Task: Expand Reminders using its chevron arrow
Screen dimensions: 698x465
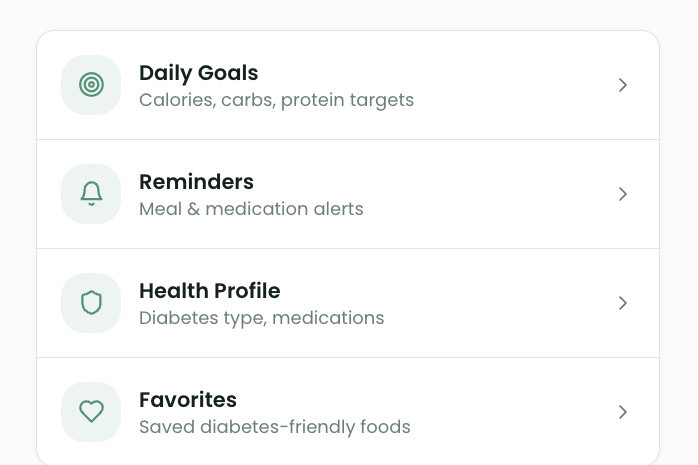Action: 623,194
